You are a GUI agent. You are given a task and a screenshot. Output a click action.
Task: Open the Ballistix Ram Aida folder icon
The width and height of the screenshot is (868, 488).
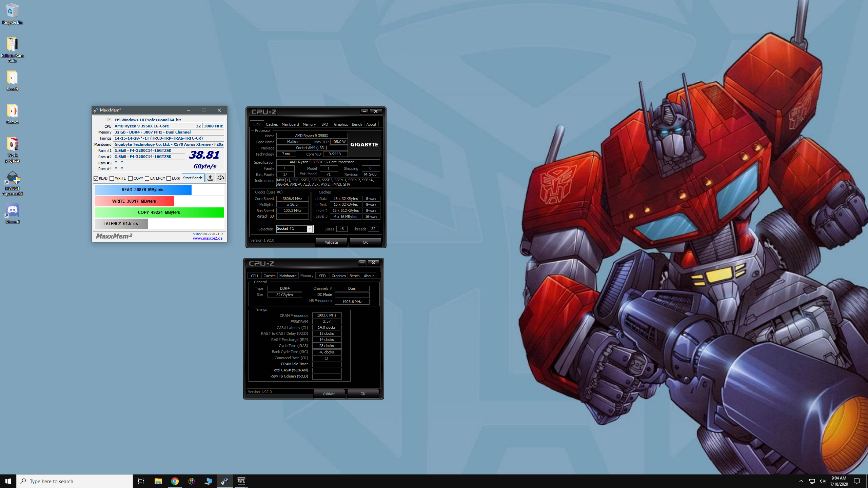click(12, 50)
